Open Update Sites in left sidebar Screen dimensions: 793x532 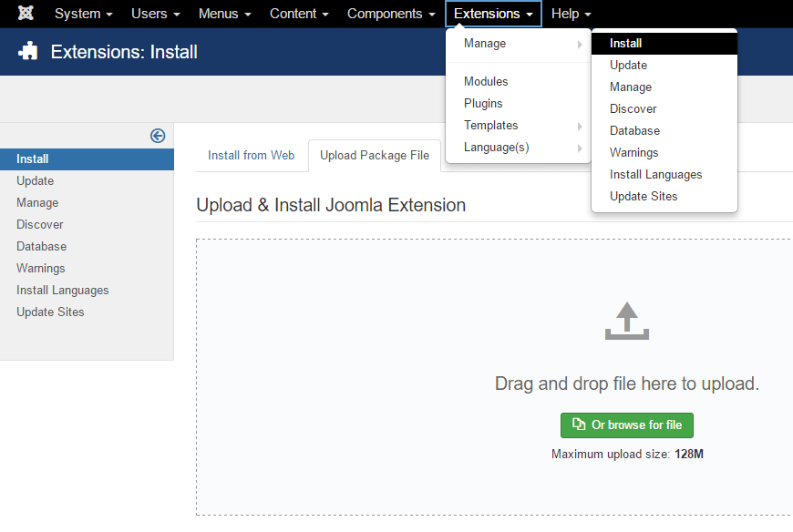pyautogui.click(x=87, y=312)
